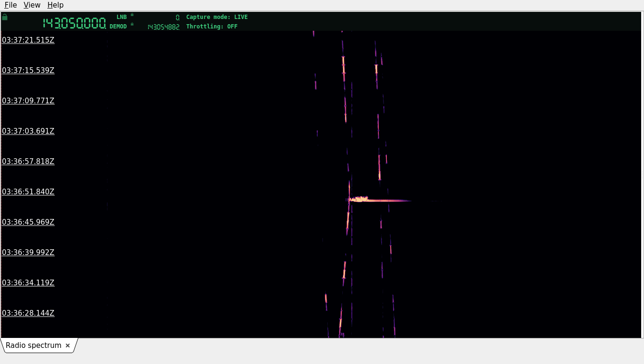Toggle the DEMOD frequency lock icon
Image resolution: width=644 pixels, height=364 pixels.
132,24
